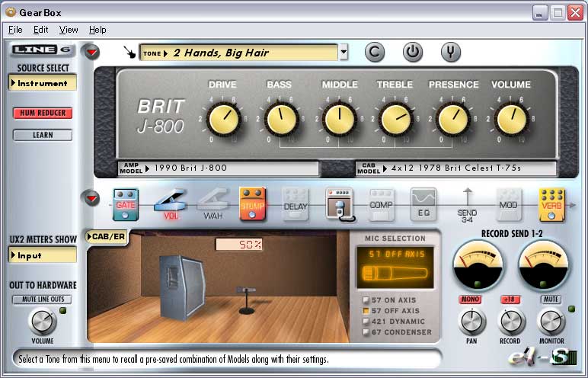
Task: Select 421 Dynamic microphone option
Action: [x=366, y=322]
